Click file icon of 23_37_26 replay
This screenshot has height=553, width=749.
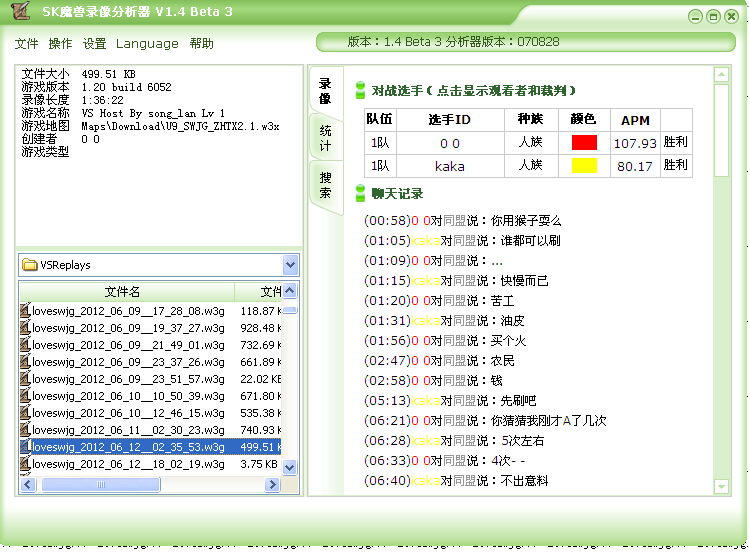[25, 362]
